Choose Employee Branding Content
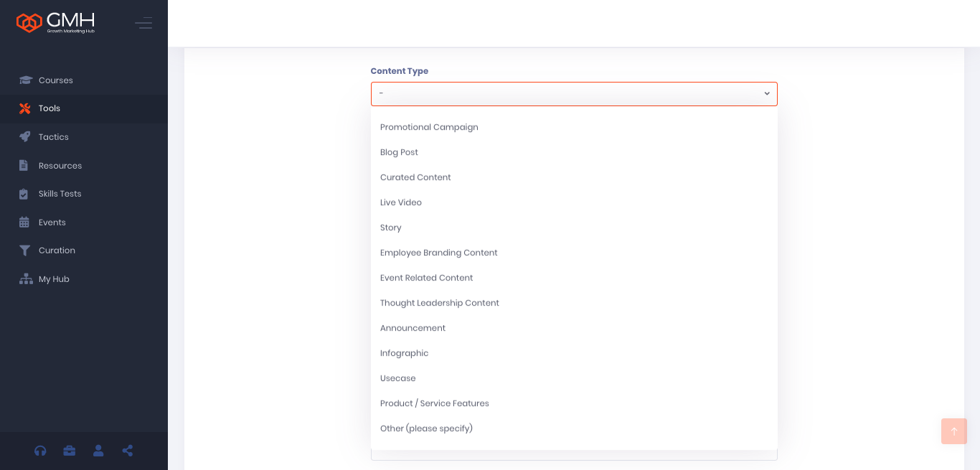 (574, 253)
